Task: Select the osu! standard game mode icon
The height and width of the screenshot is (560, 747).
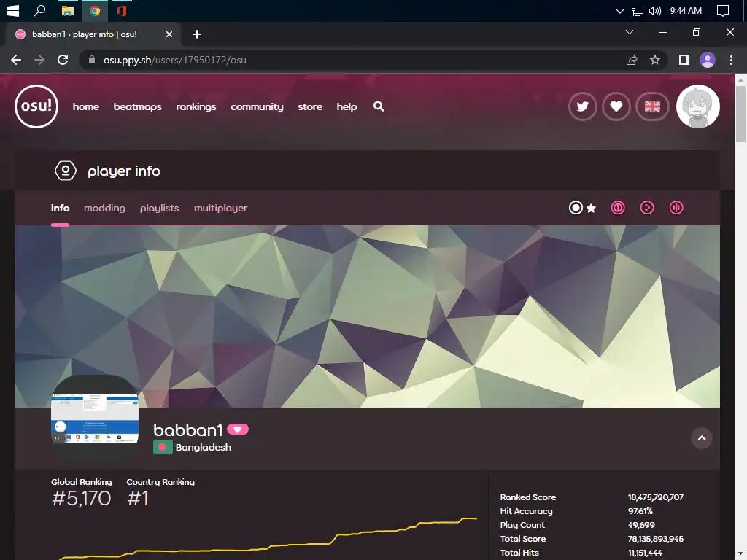Action: click(x=576, y=208)
